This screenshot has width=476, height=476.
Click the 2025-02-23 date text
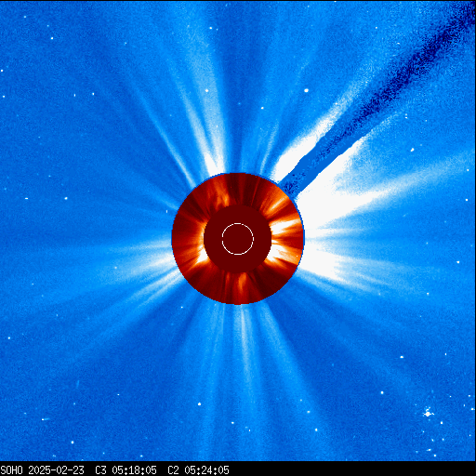coord(57,470)
